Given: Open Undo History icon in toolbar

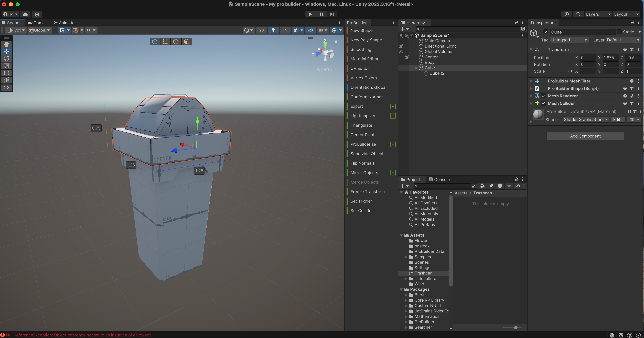Looking at the screenshot, I should tap(566, 14).
